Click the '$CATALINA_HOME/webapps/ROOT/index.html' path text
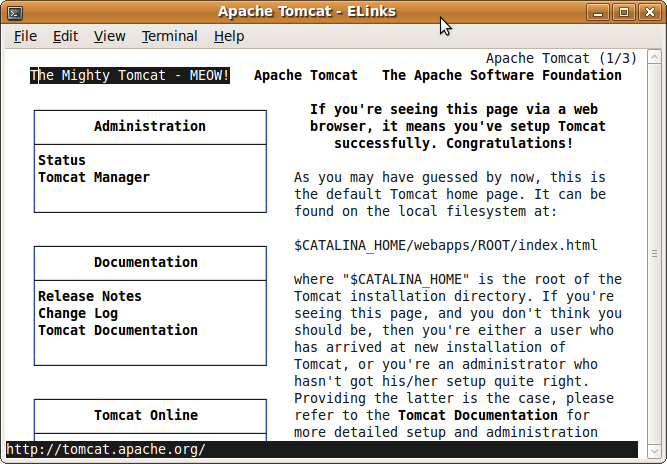 tap(446, 245)
